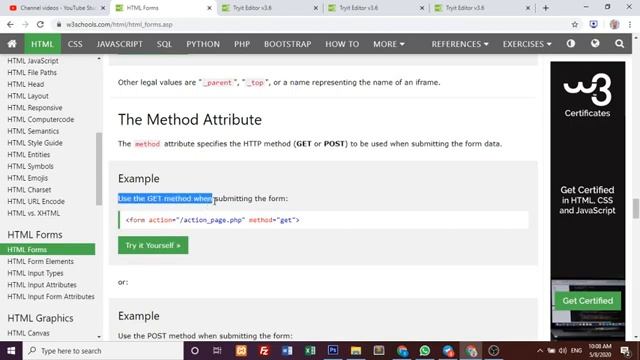This screenshot has height=360, width=640.
Task: Click the sidebar scrollbar thumb
Action: [x=99, y=169]
